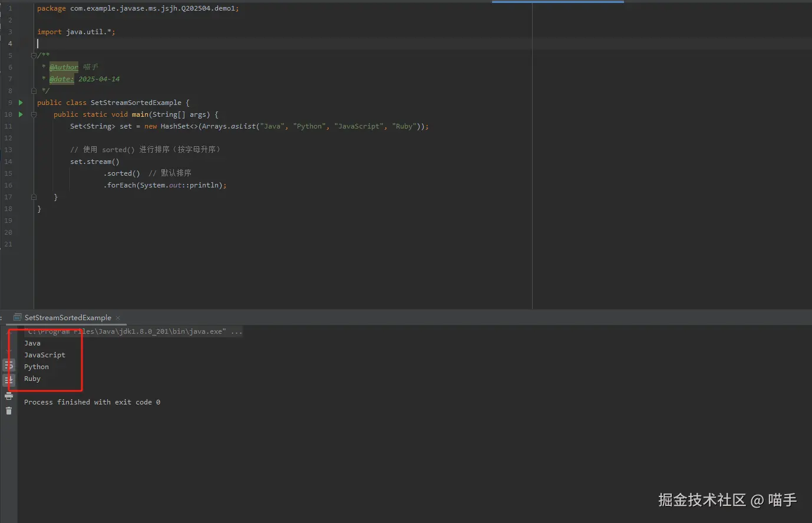Click the "Python" output line in the console
Viewport: 812px width, 523px height.
point(37,367)
